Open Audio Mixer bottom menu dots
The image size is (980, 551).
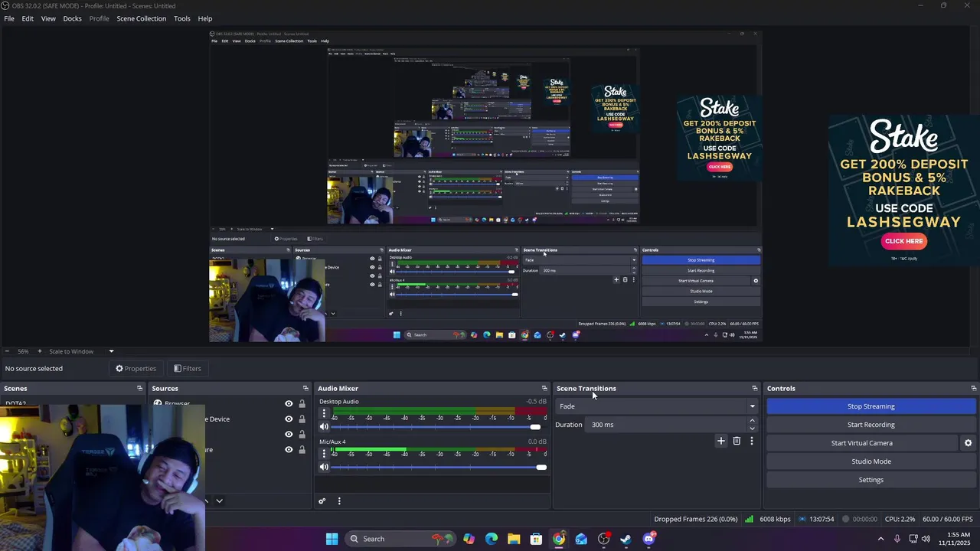point(339,501)
